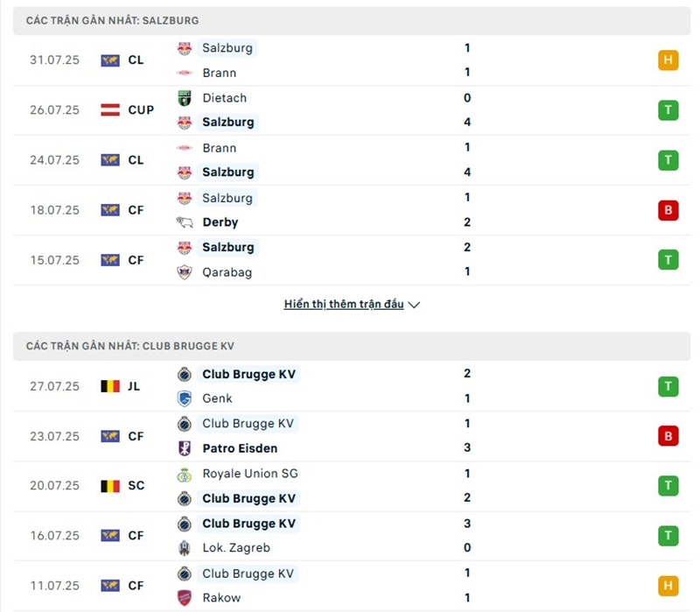
Task: Open the Hiển thị thêm trận đấu link
Action: tap(344, 305)
